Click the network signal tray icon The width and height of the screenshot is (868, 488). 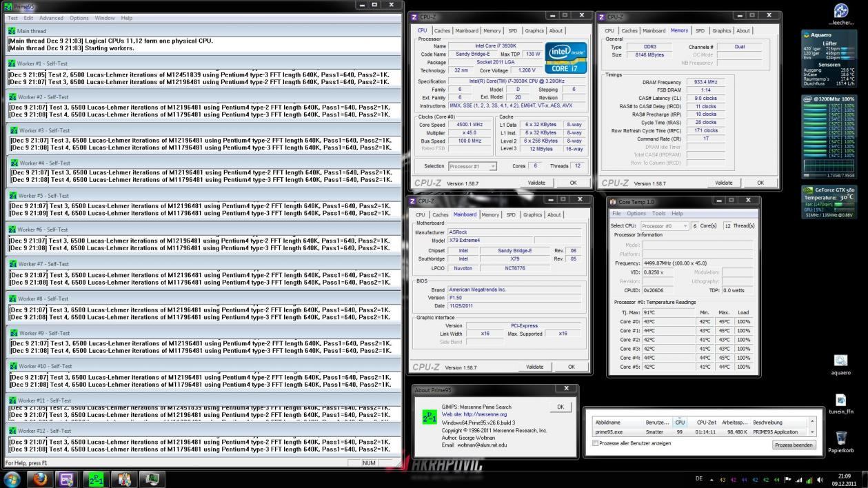coord(799,479)
